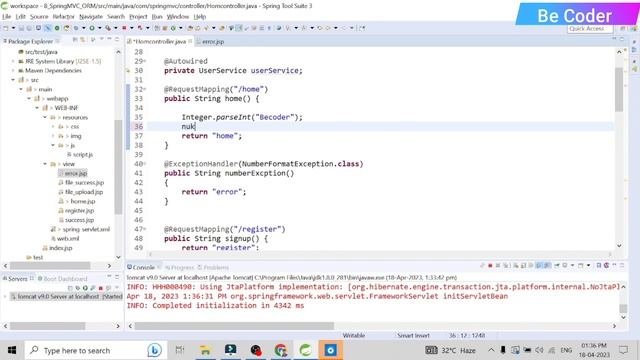Stop the server using red Servers icon
Viewport: 640px width, 360px height.
(100, 288)
